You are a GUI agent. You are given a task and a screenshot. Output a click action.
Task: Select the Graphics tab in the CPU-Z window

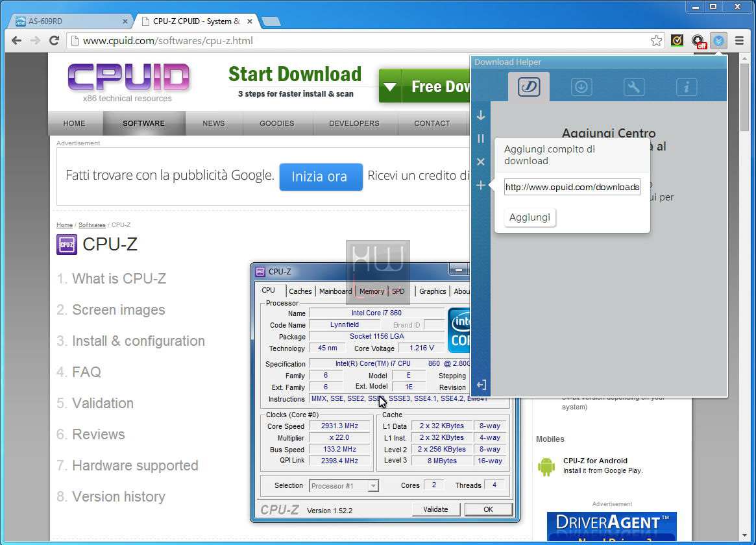pyautogui.click(x=432, y=291)
